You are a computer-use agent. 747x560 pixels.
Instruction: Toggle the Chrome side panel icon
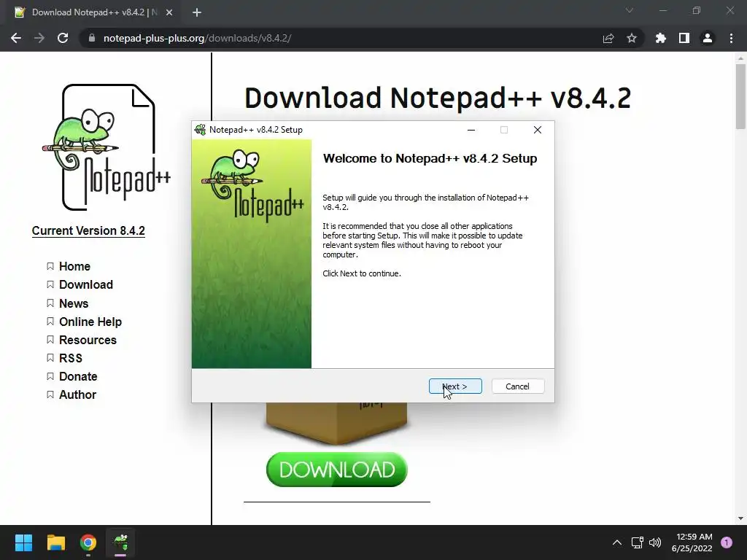click(684, 38)
